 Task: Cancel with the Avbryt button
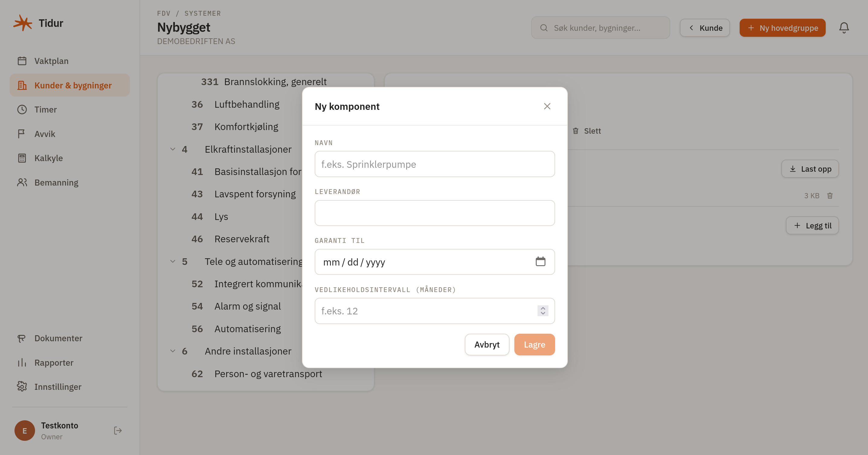(487, 344)
